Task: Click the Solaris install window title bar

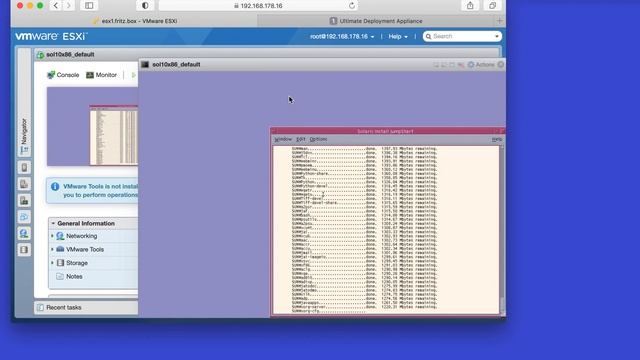Action: pos(385,131)
